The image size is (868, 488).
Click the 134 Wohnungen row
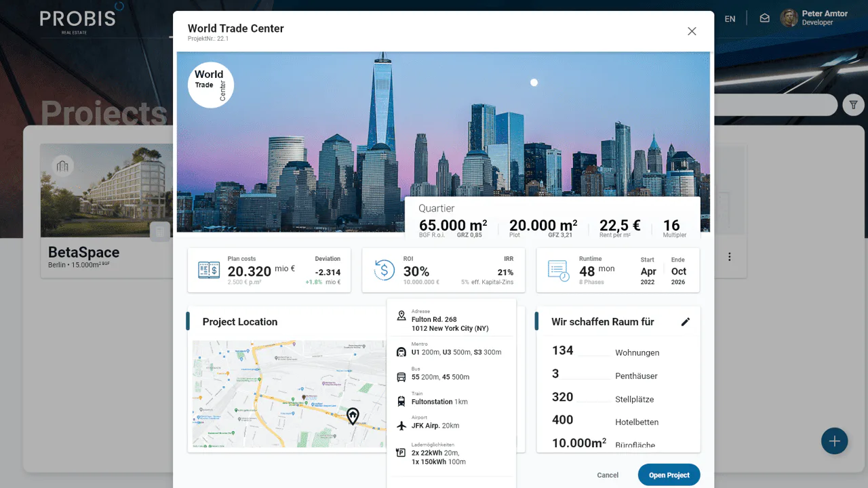tap(606, 351)
